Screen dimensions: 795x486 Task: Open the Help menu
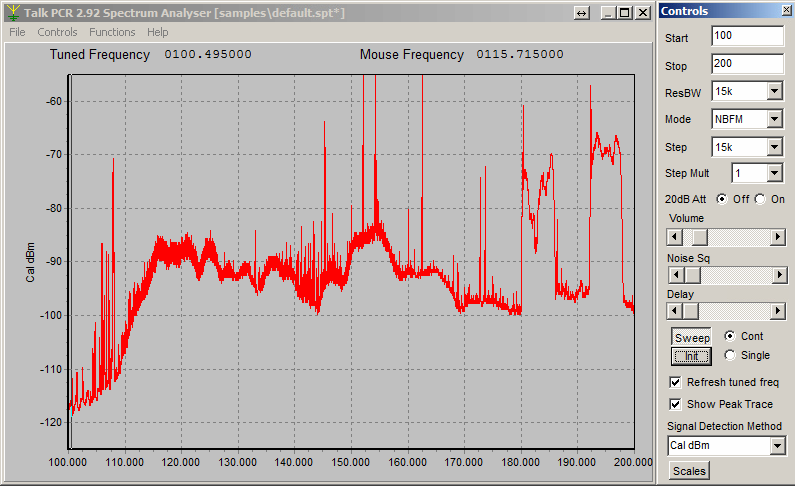coord(158,32)
